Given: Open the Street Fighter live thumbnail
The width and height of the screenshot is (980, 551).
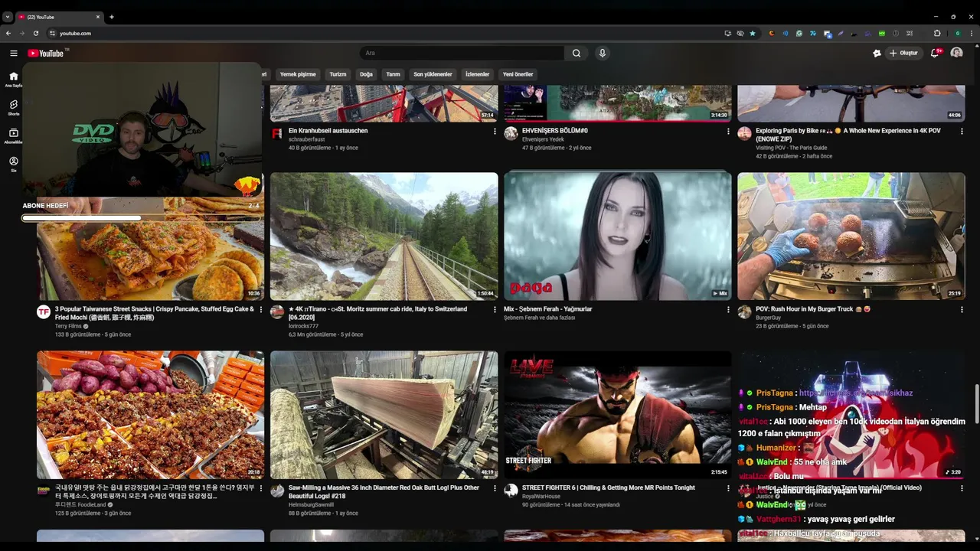Looking at the screenshot, I should [618, 415].
